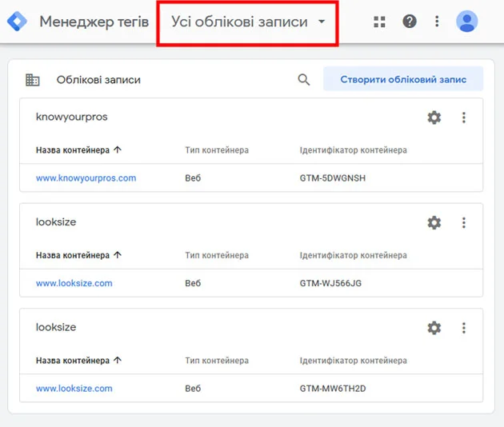Click Веб type in the GTM-WJ566JG row

point(193,283)
